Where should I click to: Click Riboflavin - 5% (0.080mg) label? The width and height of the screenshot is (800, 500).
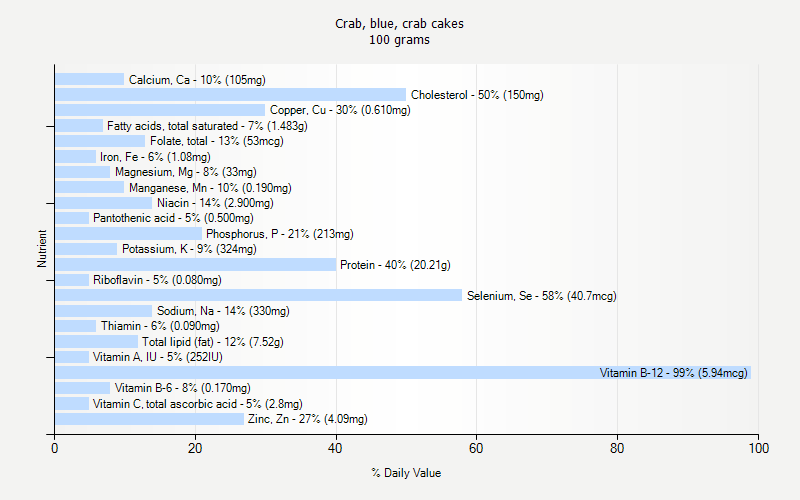(x=157, y=280)
